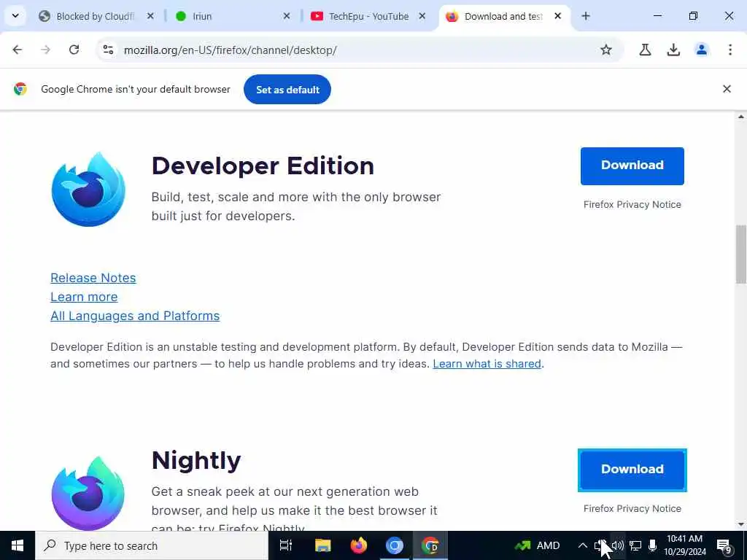Open the Windows Start menu
The height and width of the screenshot is (560, 747).
click(18, 545)
